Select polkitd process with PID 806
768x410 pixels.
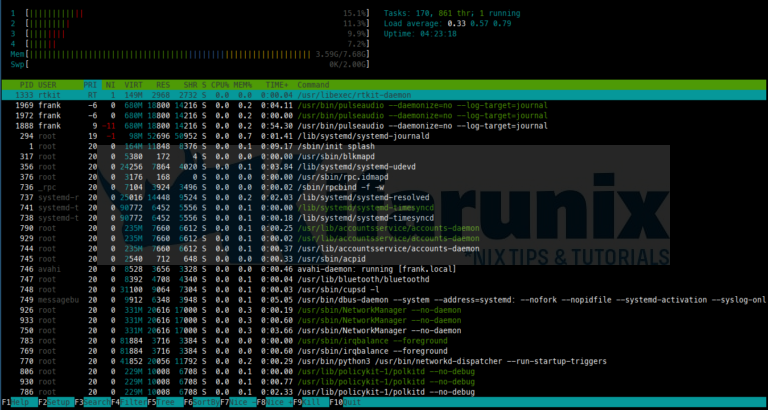click(384, 372)
